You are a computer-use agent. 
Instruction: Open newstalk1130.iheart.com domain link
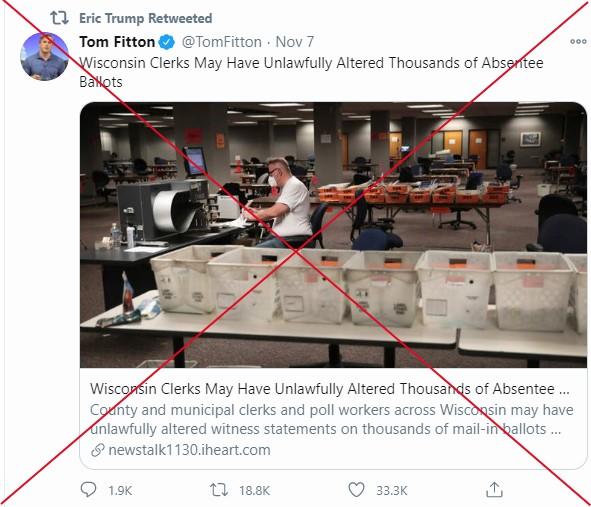189,450
